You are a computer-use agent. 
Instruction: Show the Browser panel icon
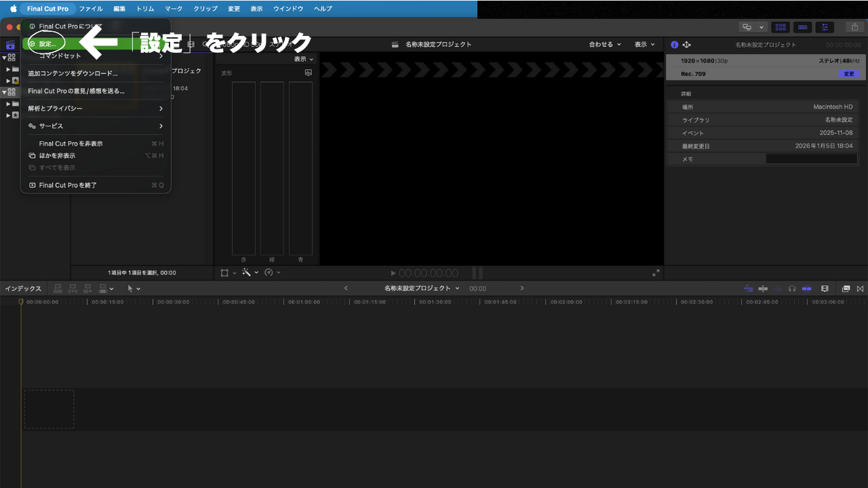click(781, 27)
